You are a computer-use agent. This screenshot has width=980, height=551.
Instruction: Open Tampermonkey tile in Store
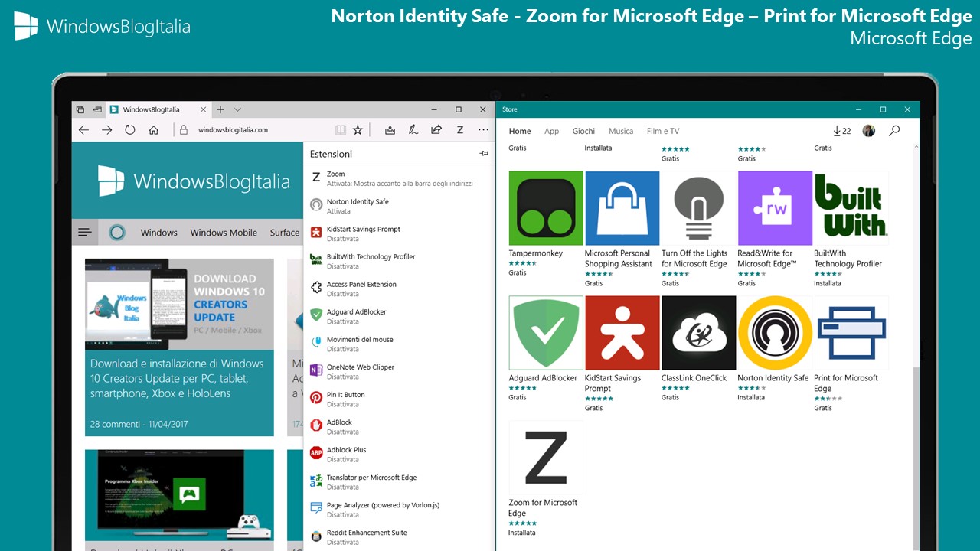point(546,223)
